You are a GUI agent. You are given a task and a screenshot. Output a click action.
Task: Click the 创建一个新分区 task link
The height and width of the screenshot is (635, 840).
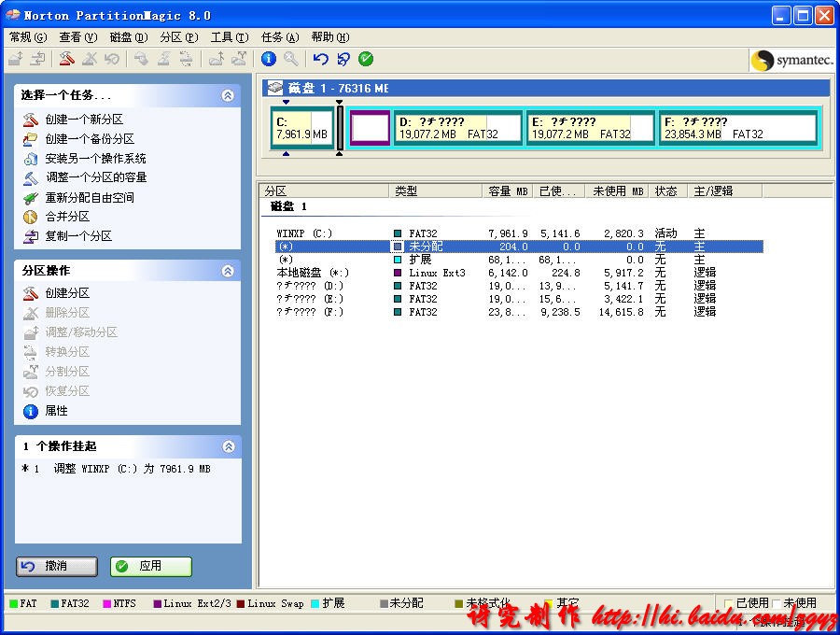tap(84, 120)
